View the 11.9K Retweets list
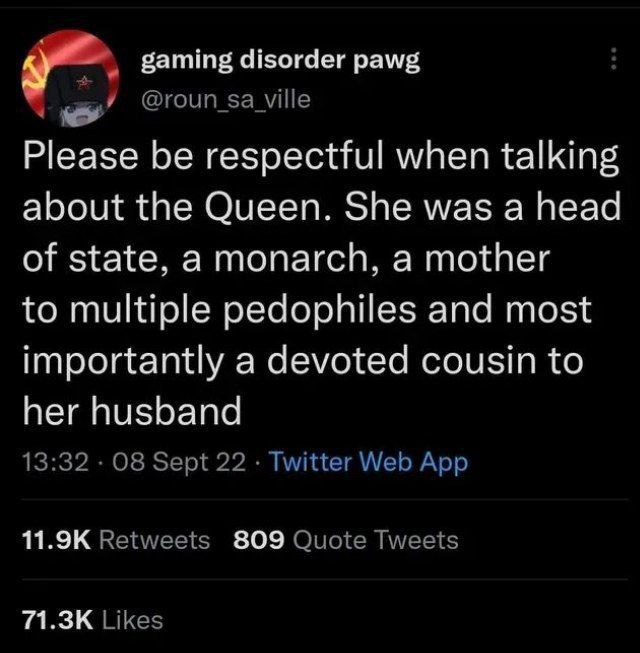The width and height of the screenshot is (640, 653). pos(116,540)
